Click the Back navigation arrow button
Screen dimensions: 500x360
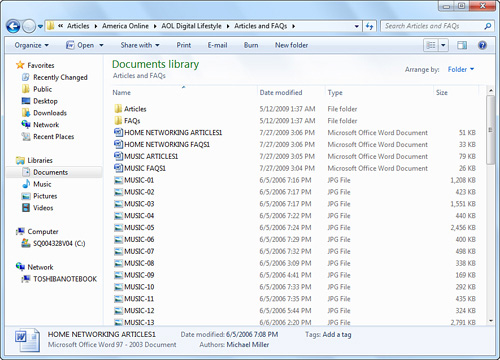[13, 26]
